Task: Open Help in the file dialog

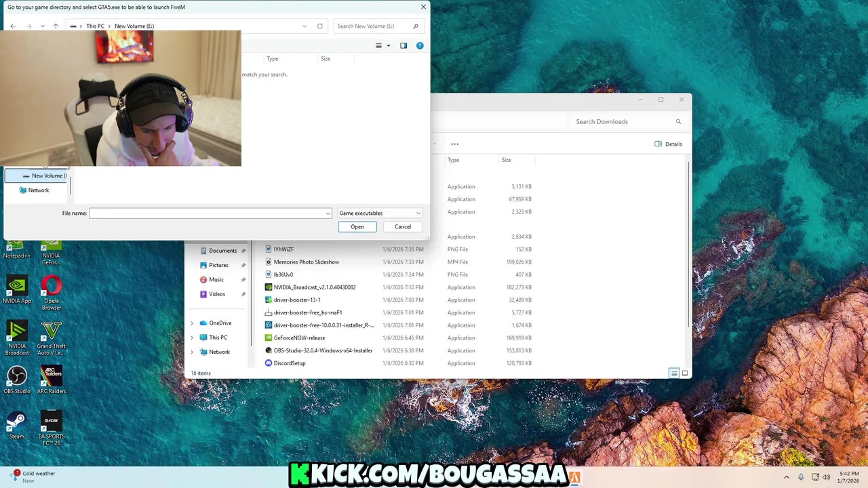Action: [420, 45]
